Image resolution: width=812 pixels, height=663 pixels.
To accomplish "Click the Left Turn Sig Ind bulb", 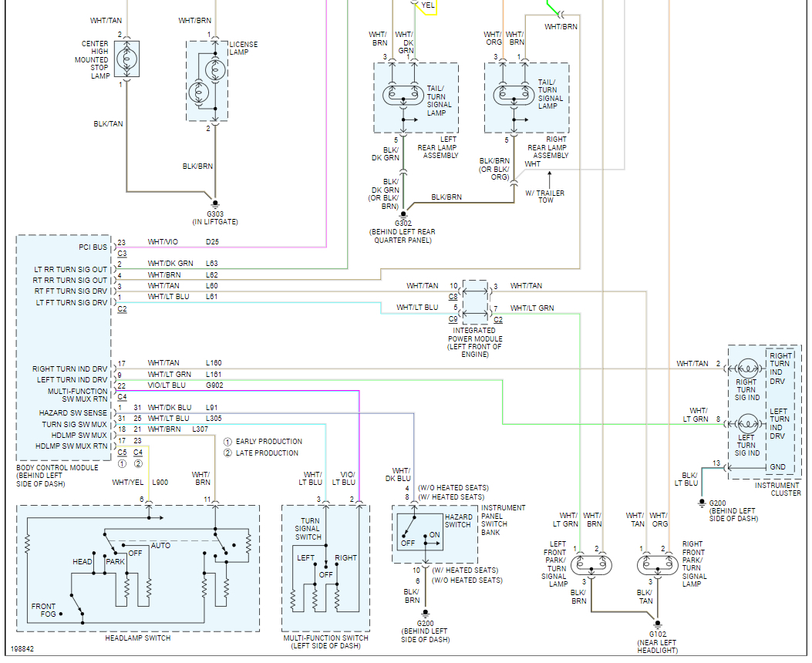I will 747,424.
